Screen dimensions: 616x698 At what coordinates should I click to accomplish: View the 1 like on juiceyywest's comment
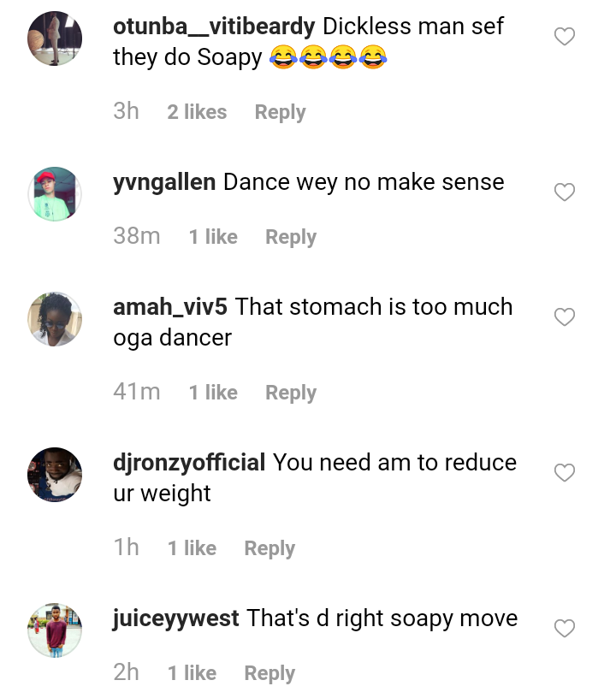[x=192, y=673]
